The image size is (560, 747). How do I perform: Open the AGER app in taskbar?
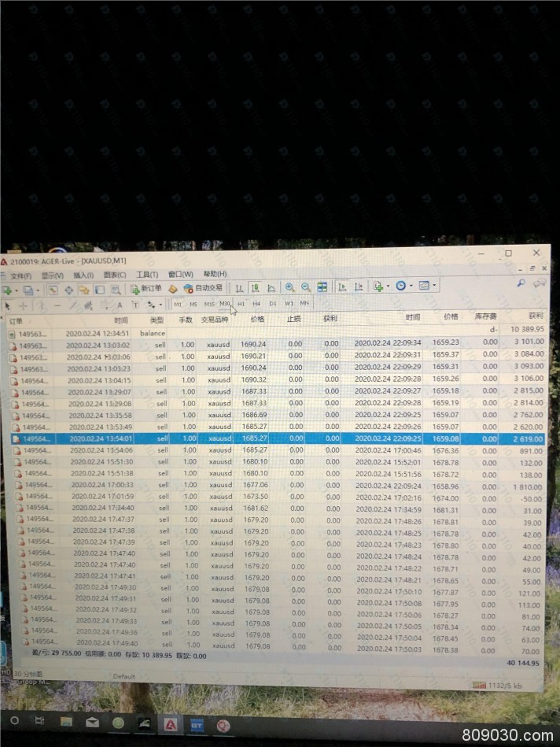(171, 725)
